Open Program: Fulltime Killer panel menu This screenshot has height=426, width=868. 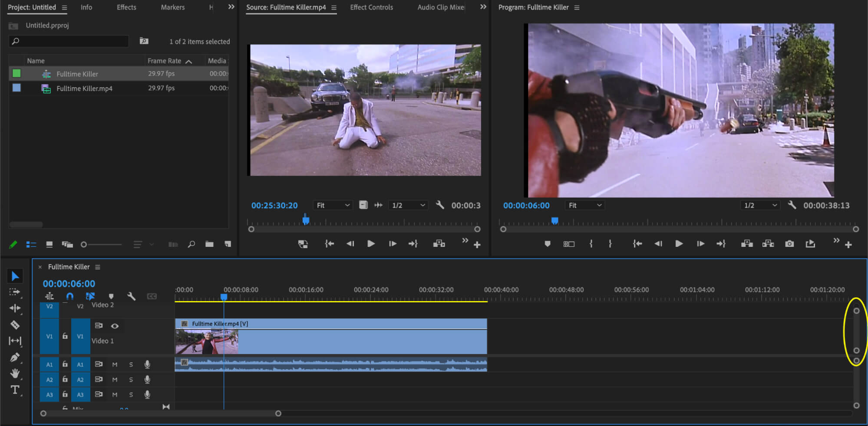[577, 7]
